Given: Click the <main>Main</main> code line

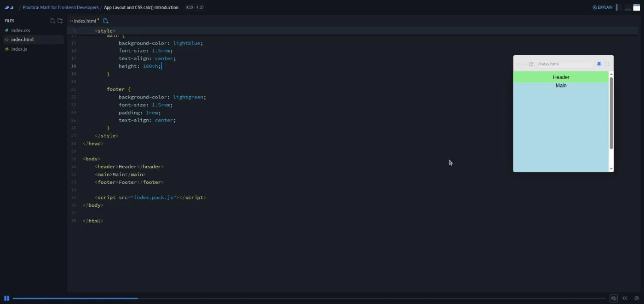Looking at the screenshot, I should [120, 175].
